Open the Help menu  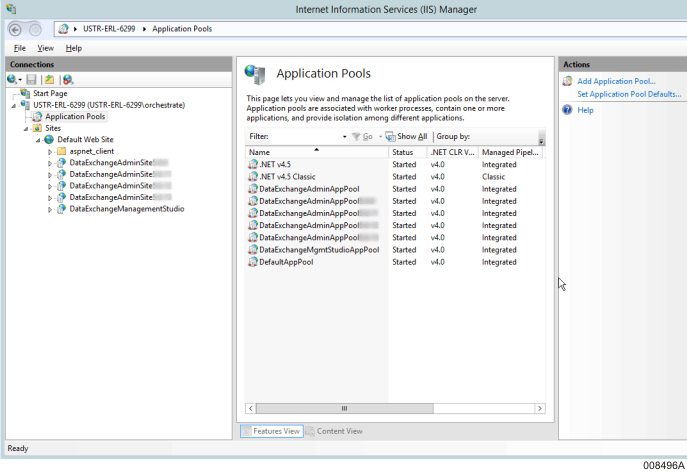pos(74,48)
